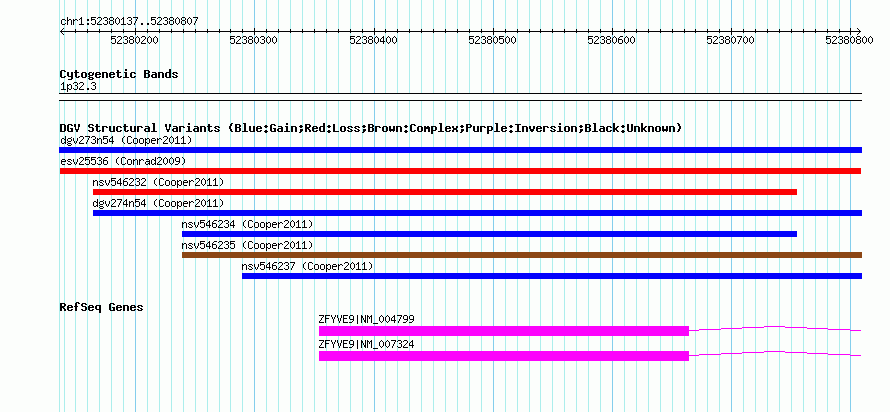890x412 pixels.
Task: Click ruler position 52380200
Action: (x=135, y=40)
